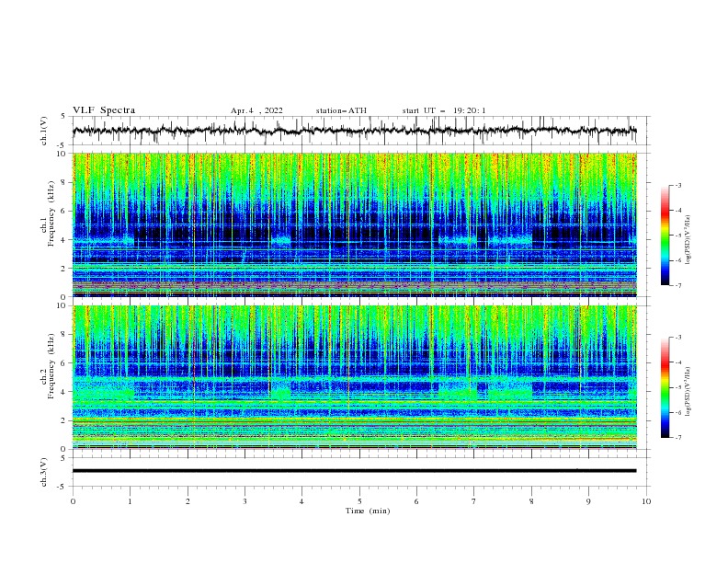
Task: Click the "ch.3(V)" axis label
Action: pos(44,472)
